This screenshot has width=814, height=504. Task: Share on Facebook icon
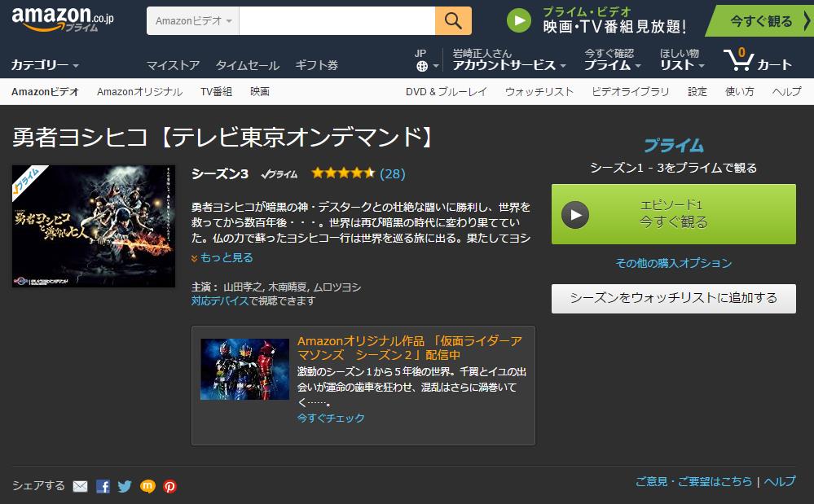tap(103, 486)
